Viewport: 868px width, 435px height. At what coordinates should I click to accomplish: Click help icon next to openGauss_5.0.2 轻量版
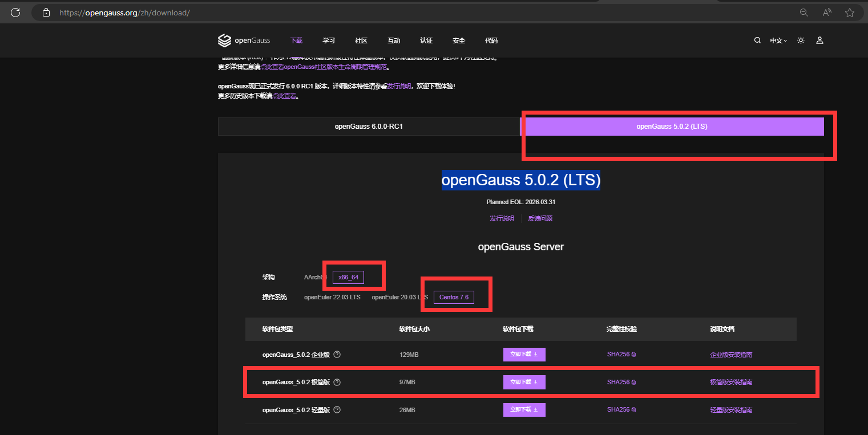coord(337,410)
